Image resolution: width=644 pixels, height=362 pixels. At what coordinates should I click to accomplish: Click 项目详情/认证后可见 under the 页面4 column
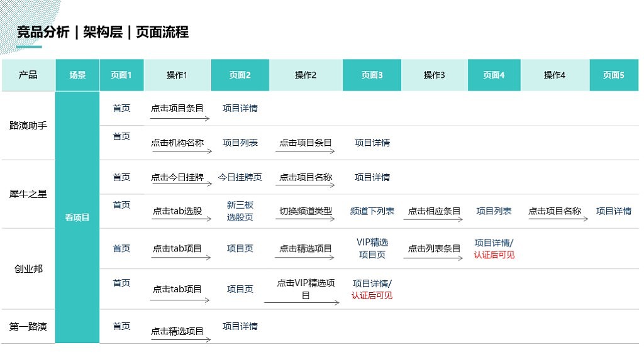[494, 249]
